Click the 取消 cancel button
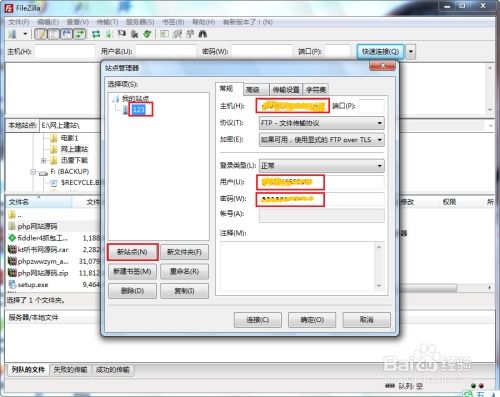This screenshot has height=397, width=500. (x=366, y=320)
